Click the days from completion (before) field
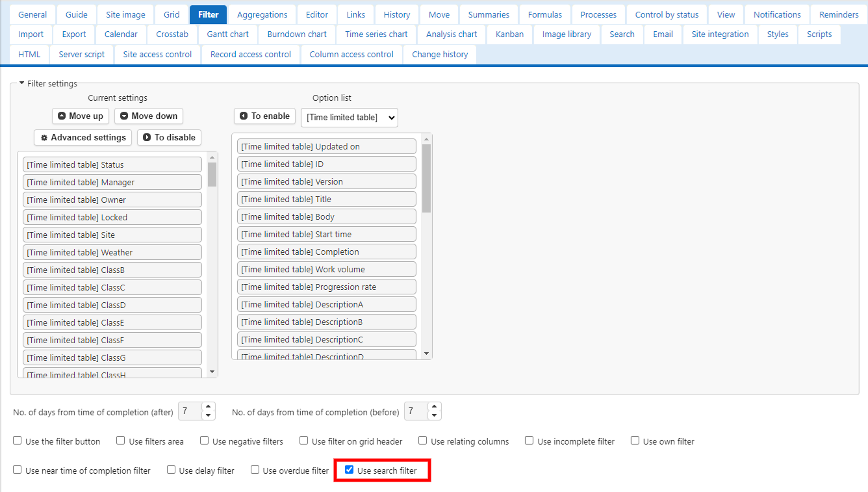This screenshot has width=868, height=492. 416,411
